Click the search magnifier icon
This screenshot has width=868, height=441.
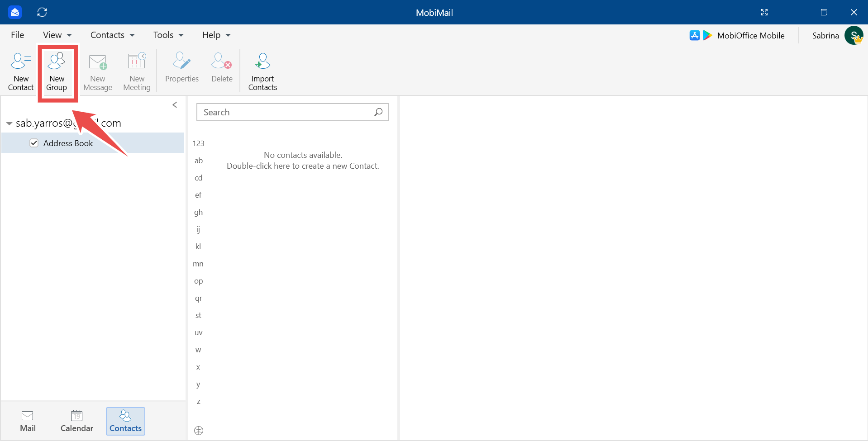[x=378, y=112]
